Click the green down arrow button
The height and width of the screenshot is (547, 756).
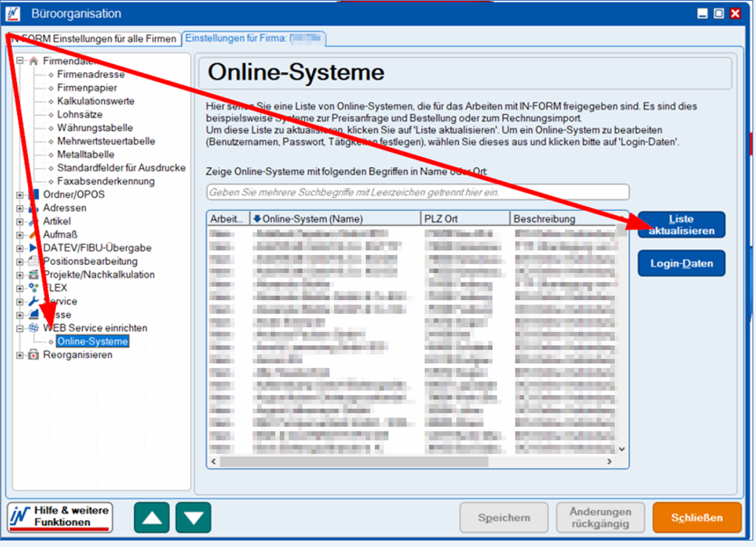[x=193, y=517]
